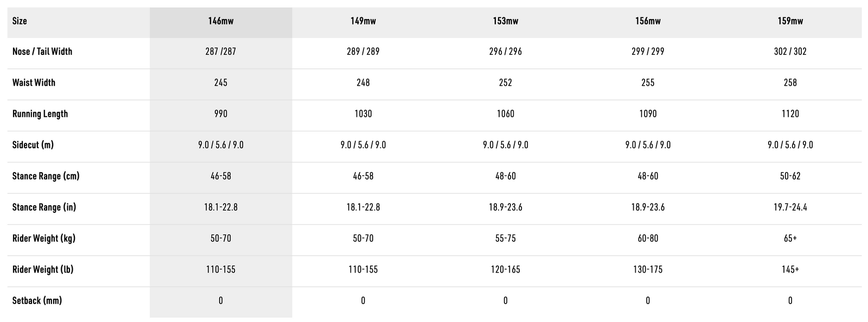Select the 145+ rider weight cell
The image size is (868, 322).
coord(790,270)
